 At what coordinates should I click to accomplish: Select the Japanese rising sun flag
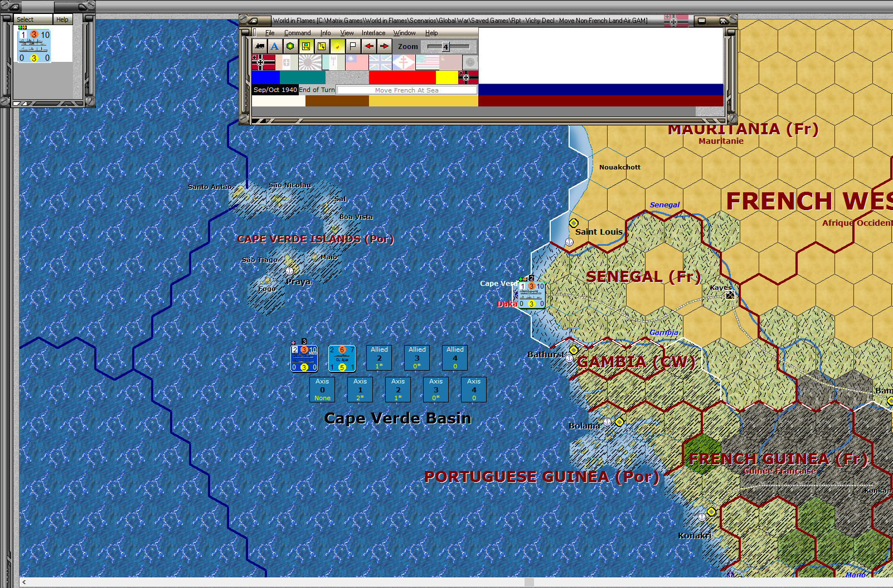310,62
